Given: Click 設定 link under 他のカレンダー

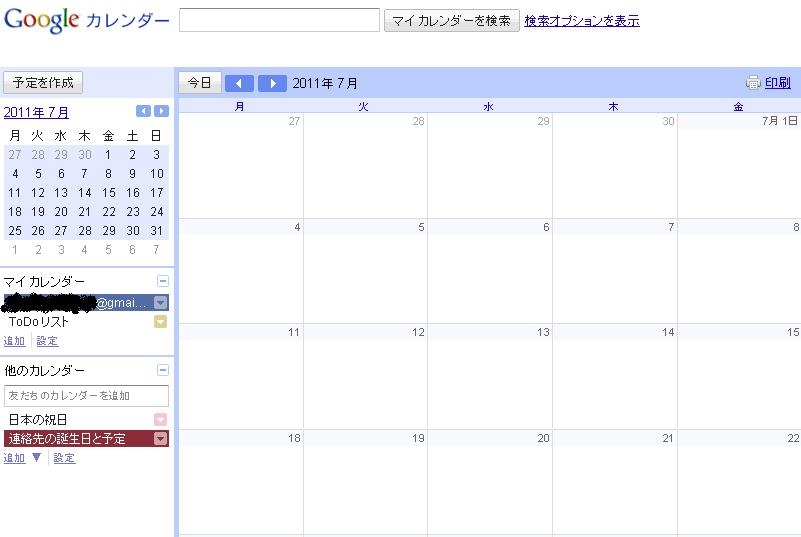Looking at the screenshot, I should pyautogui.click(x=64, y=458).
